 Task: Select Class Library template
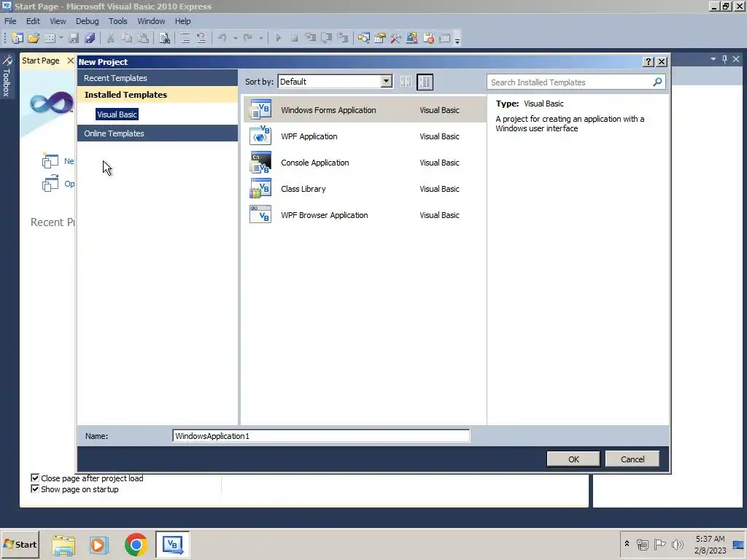(x=365, y=189)
